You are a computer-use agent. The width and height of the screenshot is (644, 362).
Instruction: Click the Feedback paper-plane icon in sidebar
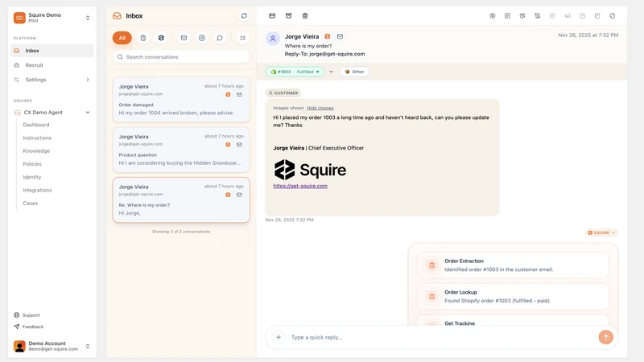pyautogui.click(x=16, y=327)
